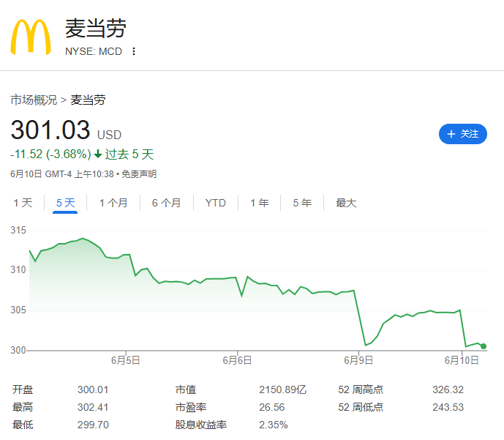Click the 305 y-axis label

tap(18, 310)
